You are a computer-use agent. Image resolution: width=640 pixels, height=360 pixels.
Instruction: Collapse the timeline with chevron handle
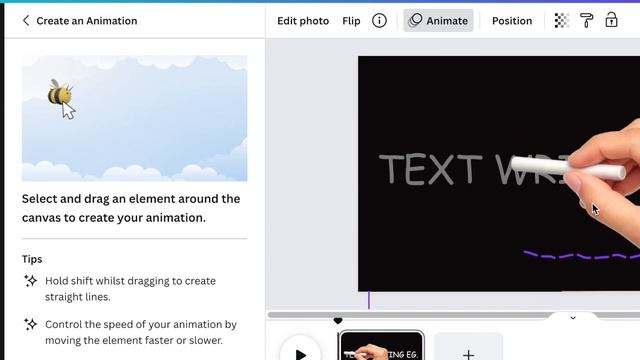tap(573, 318)
